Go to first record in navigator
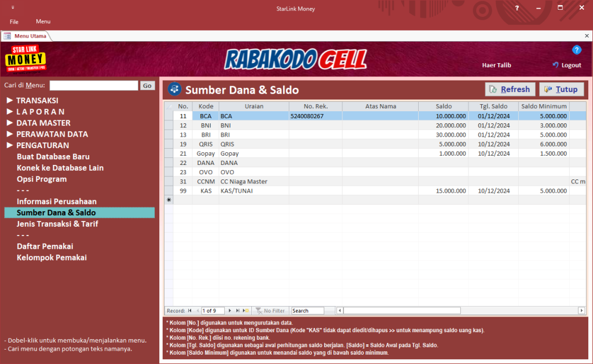 coord(189,311)
